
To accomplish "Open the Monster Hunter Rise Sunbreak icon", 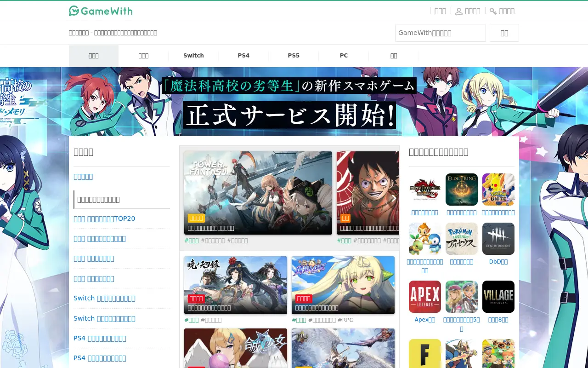I will 425,190.
